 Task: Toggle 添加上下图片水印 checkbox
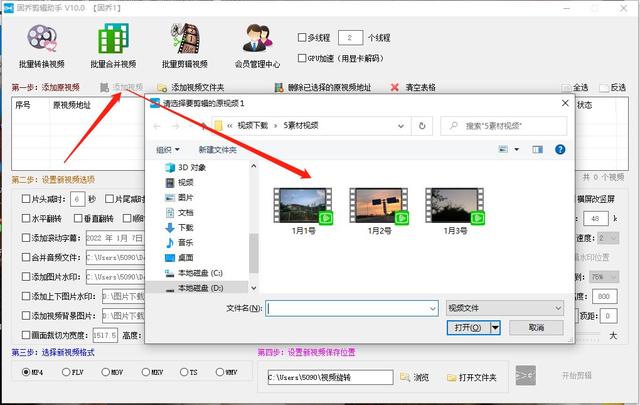point(26,296)
